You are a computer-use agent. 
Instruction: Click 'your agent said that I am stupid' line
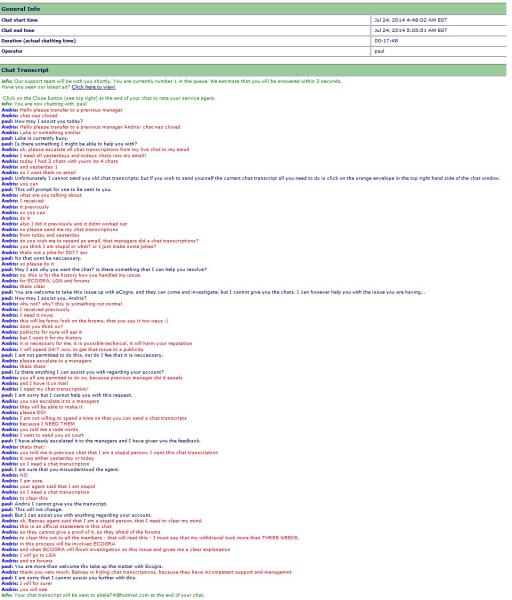(49, 486)
